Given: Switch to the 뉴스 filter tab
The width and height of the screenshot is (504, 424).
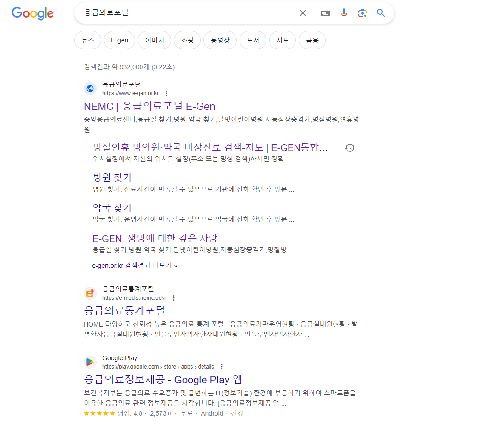Looking at the screenshot, I should [88, 41].
